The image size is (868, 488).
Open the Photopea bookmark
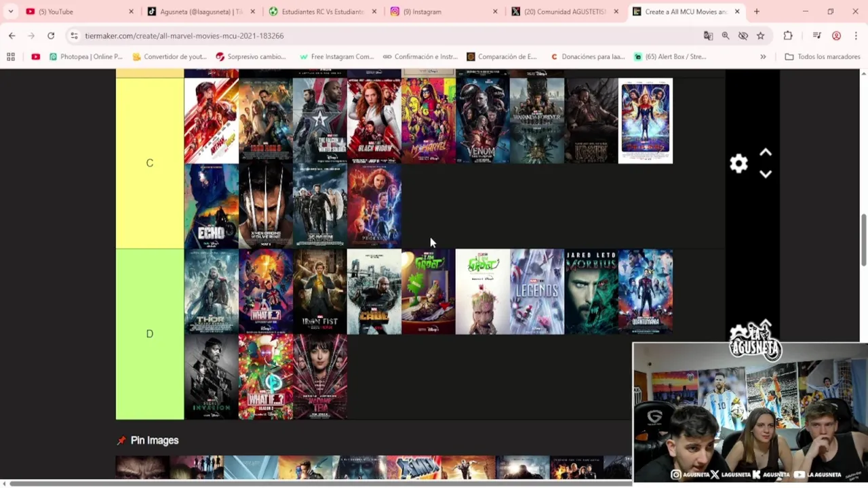85,56
